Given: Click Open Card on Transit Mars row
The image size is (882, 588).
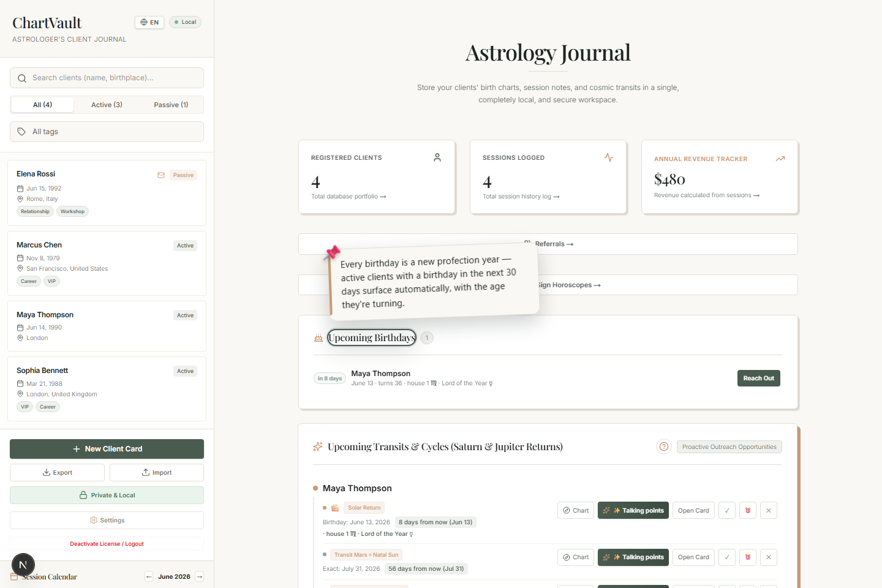Looking at the screenshot, I should click(x=693, y=557).
